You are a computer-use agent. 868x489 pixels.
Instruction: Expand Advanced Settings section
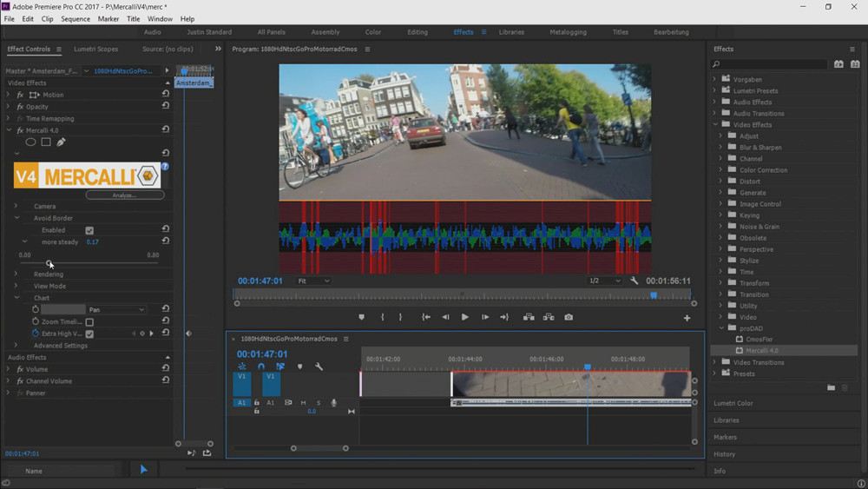click(x=16, y=345)
